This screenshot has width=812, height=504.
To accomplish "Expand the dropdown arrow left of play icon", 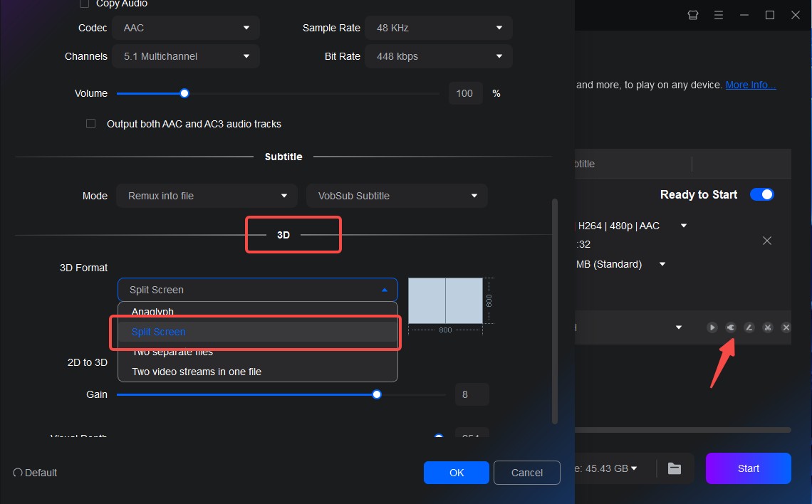I will point(678,327).
